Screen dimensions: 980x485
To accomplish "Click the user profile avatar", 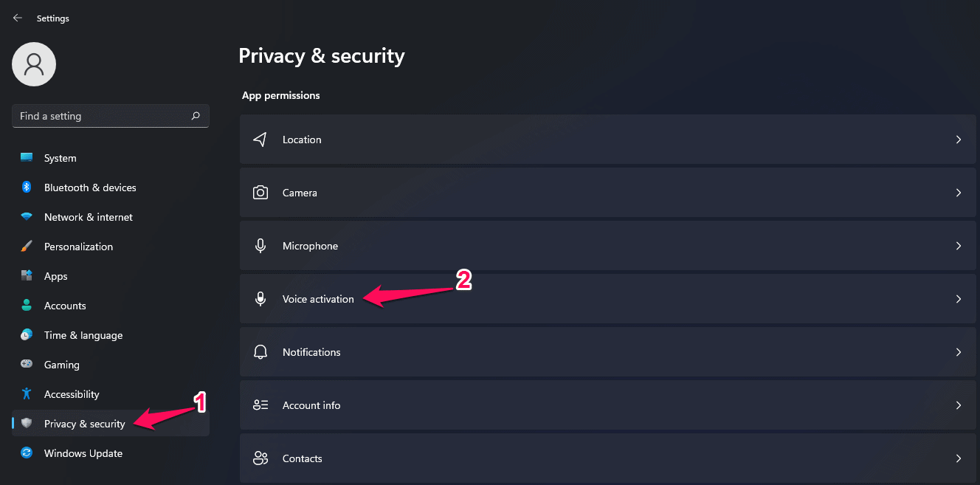I will click(x=34, y=64).
